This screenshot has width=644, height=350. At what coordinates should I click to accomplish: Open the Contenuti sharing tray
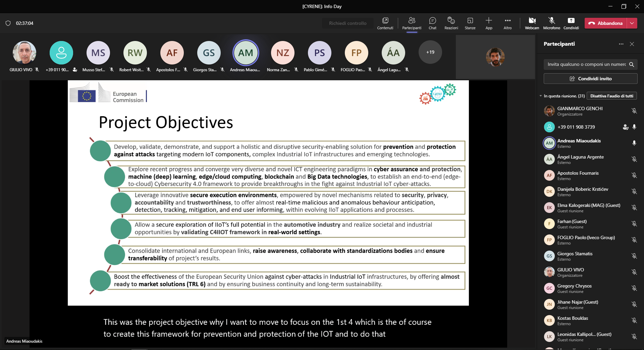tap(385, 23)
